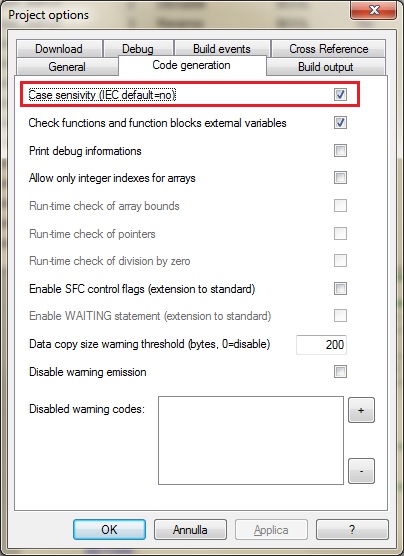Enable Print debug informations checkbox
The width and height of the screenshot is (404, 556).
click(340, 151)
